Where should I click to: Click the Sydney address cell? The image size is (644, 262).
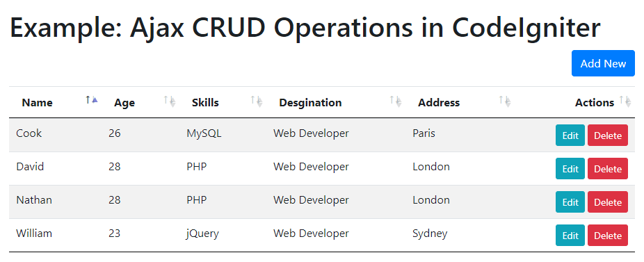(x=430, y=234)
